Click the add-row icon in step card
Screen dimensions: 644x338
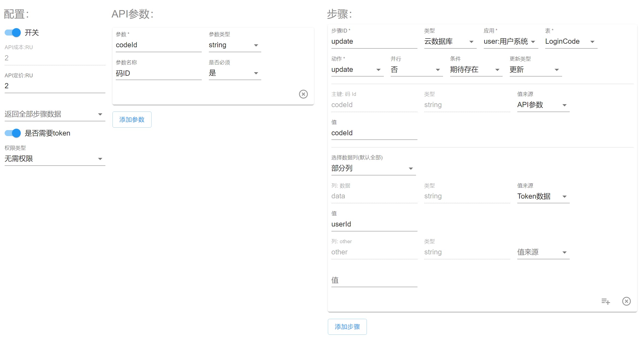(x=605, y=301)
